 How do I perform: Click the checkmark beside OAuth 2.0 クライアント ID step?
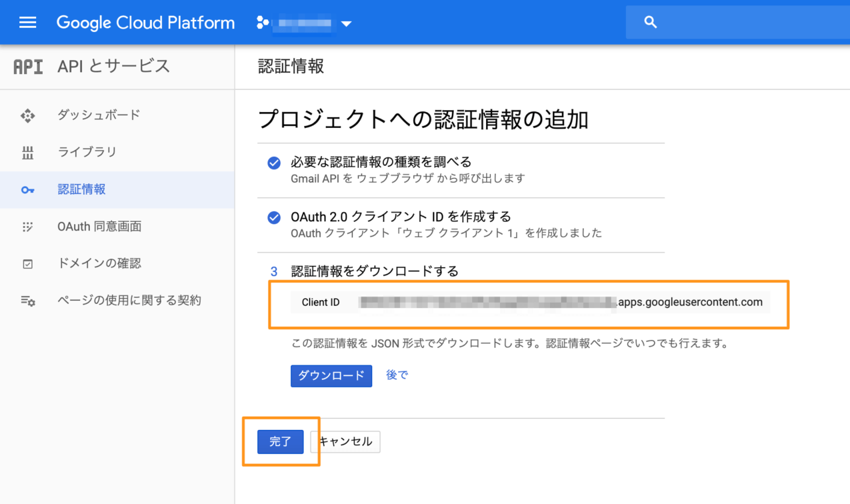[x=274, y=217]
